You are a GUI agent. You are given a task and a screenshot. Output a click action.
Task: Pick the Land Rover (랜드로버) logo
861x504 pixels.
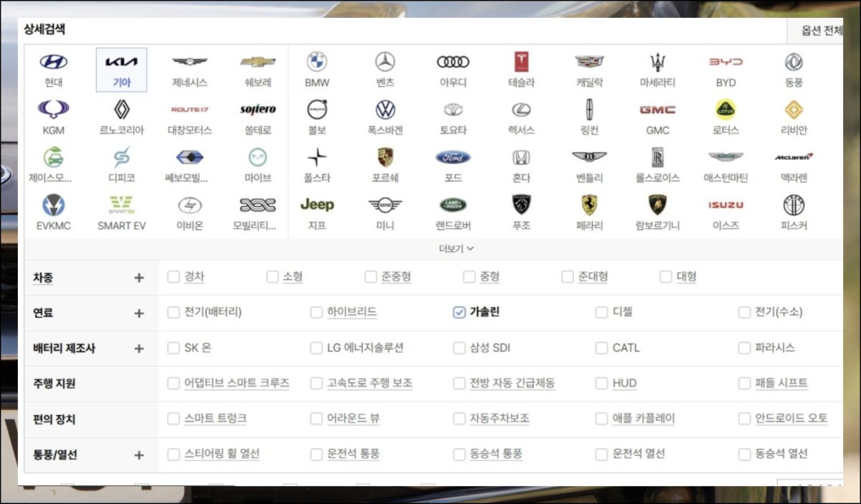coord(453,205)
